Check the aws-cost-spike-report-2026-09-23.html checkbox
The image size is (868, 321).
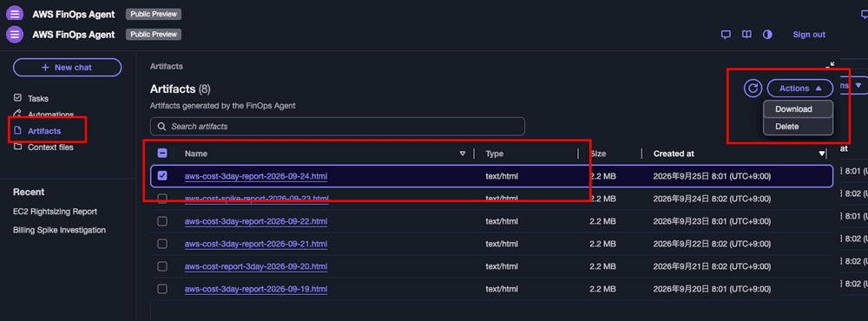(x=162, y=198)
